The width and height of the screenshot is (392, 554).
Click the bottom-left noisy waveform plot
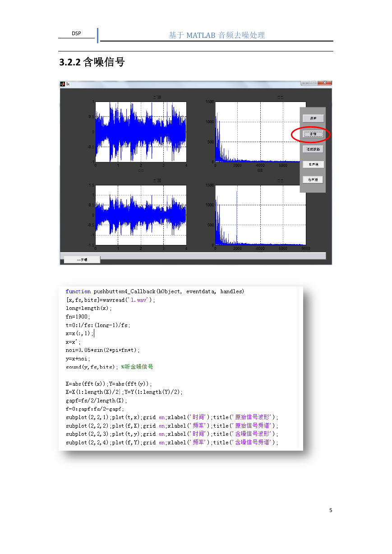click(x=141, y=215)
